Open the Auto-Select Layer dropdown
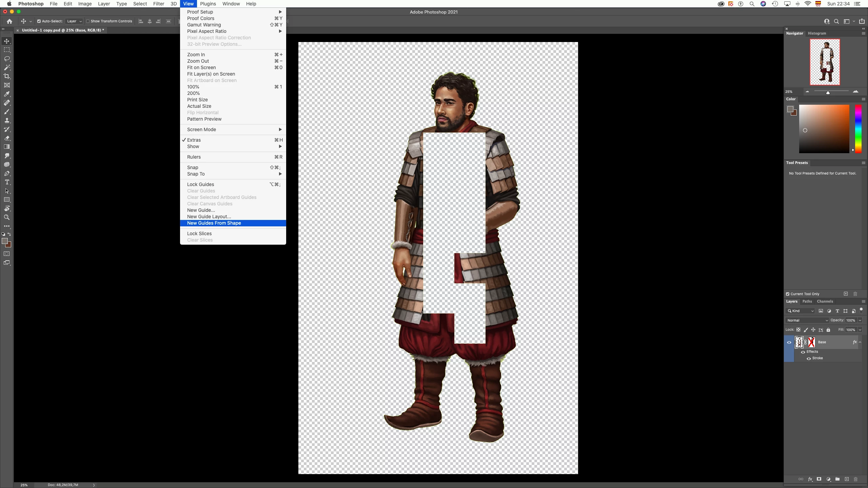This screenshot has height=488, width=868. click(x=74, y=21)
